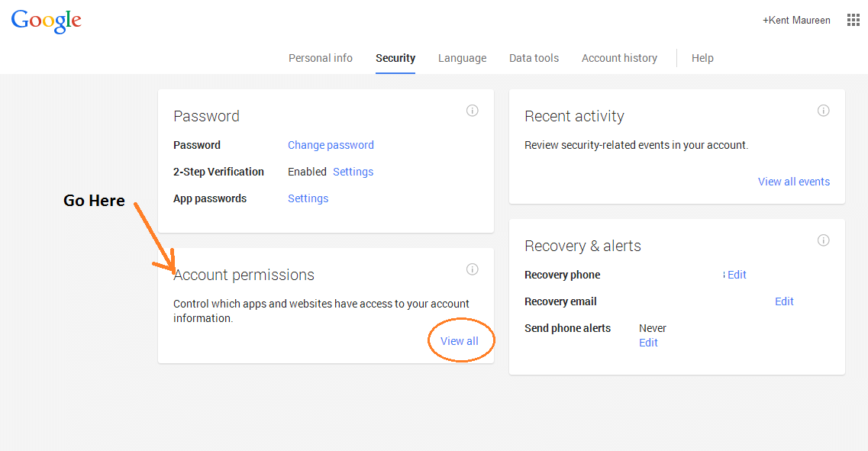Click the View all events link
Viewport: 868px width, 451px height.
793,182
